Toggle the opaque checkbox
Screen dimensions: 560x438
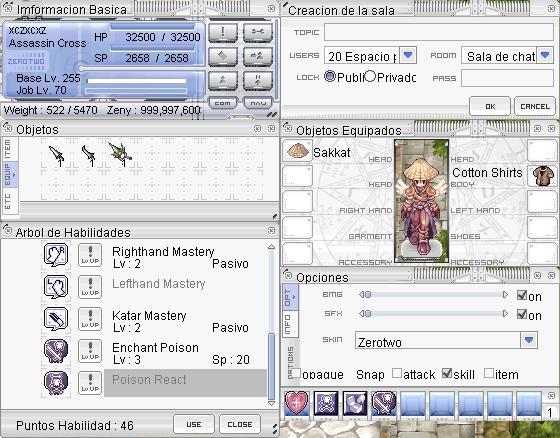296,373
